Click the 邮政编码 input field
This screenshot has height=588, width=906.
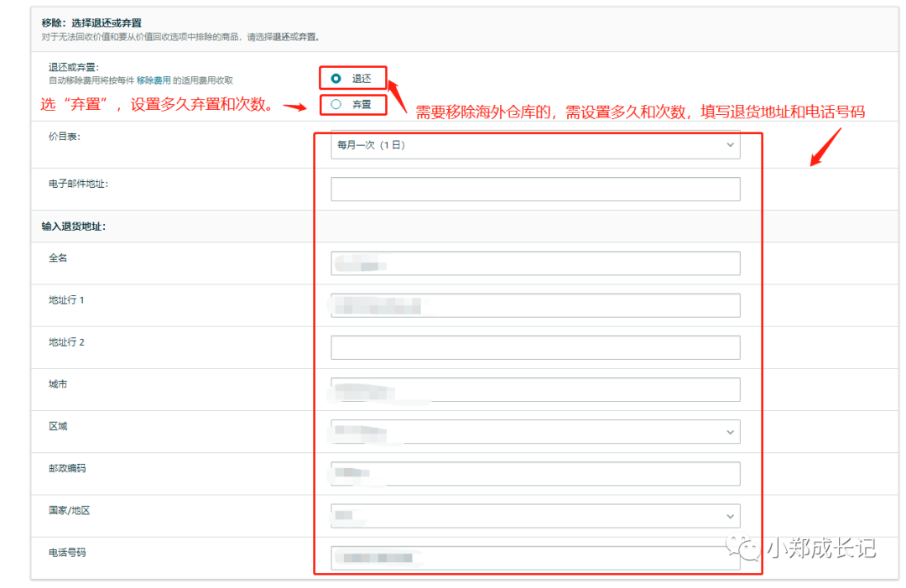[x=535, y=474]
